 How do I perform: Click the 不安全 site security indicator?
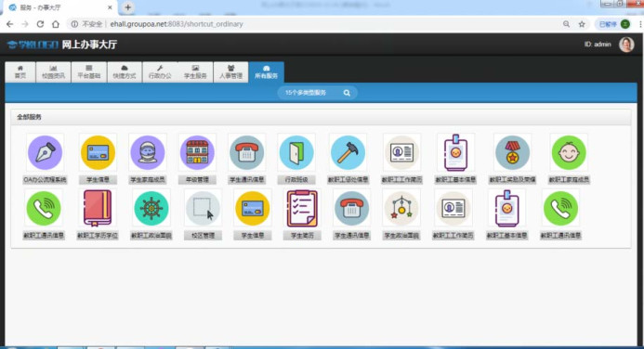coord(86,24)
